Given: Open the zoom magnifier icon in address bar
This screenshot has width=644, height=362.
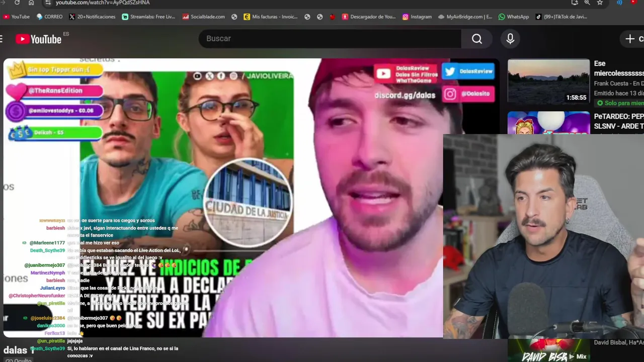Looking at the screenshot, I should [587, 3].
